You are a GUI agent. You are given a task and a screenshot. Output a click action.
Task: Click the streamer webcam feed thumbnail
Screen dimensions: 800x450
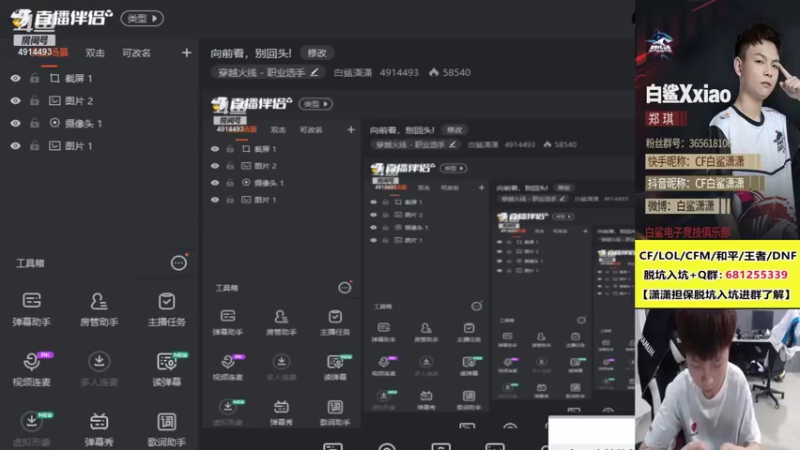[717, 380]
